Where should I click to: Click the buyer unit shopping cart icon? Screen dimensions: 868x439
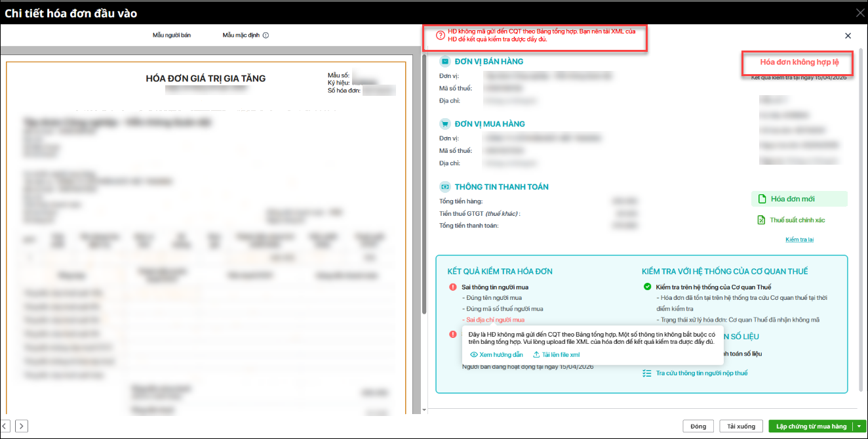tap(445, 124)
